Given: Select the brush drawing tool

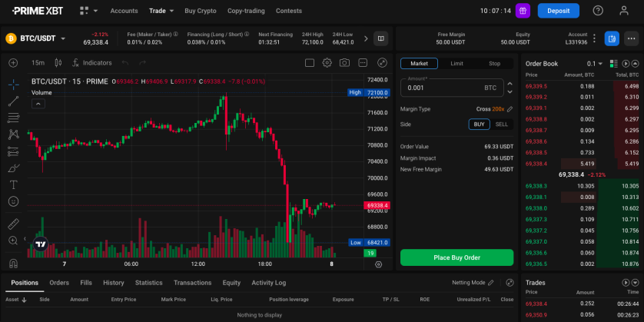Looking at the screenshot, I should (14, 168).
